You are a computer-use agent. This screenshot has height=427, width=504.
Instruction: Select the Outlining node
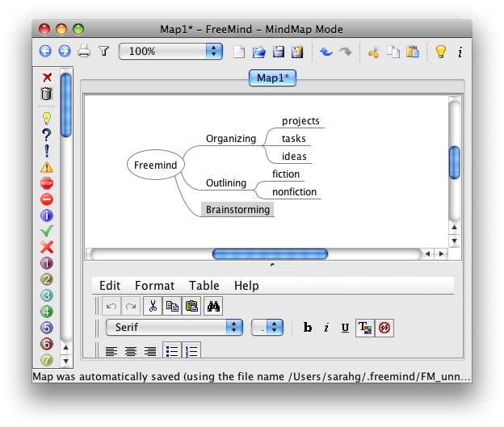pyautogui.click(x=226, y=182)
